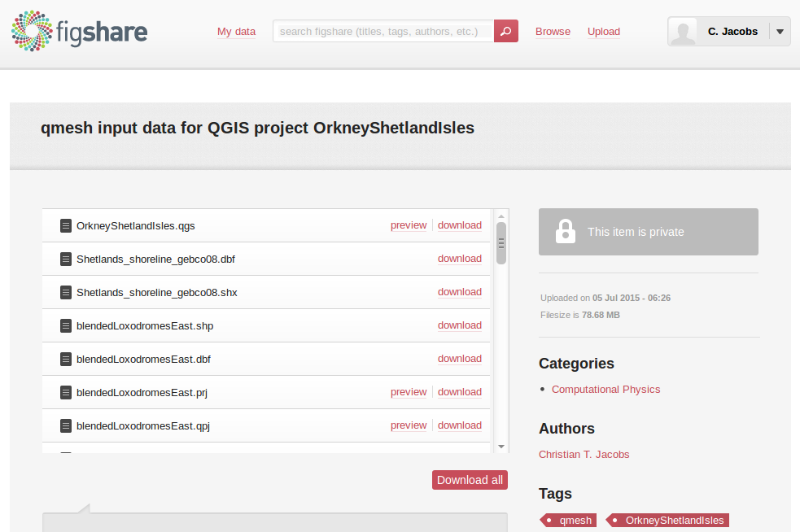Download blendedLoxodromesEast.prj file
Viewport: 800px width, 532px height.
tap(460, 392)
